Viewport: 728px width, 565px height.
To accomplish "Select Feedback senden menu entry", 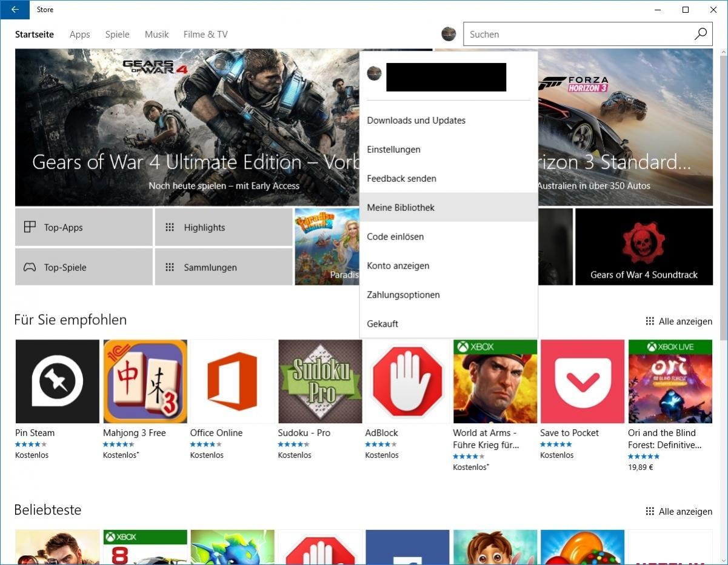I will [x=449, y=178].
